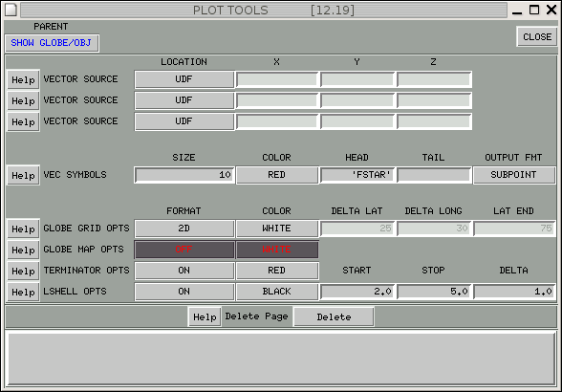Open Help for third VECTOR SOURCE row
Image resolution: width=562 pixels, height=392 pixels.
23,122
